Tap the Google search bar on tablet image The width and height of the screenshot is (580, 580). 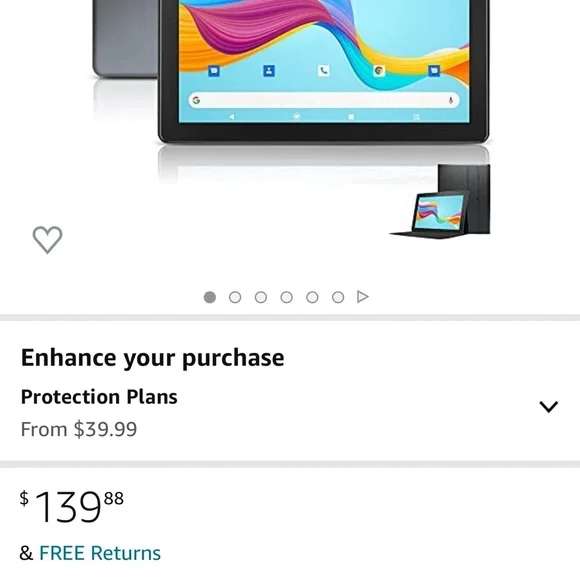[x=324, y=100]
